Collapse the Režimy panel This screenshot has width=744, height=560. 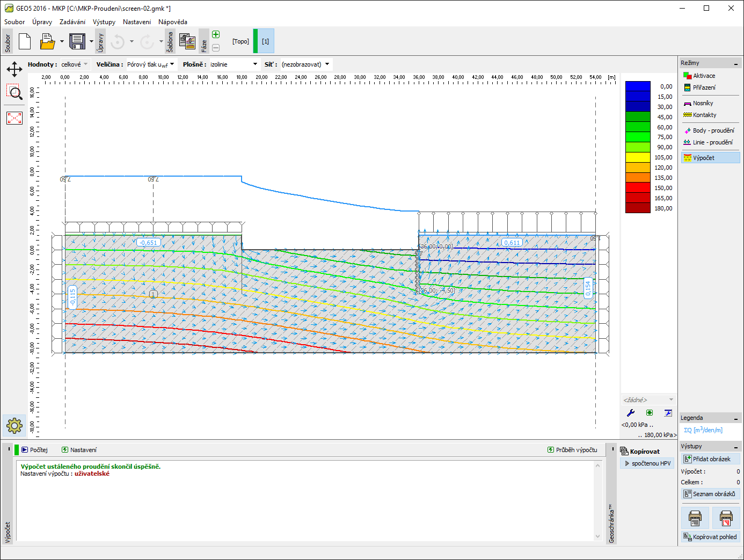(x=736, y=63)
